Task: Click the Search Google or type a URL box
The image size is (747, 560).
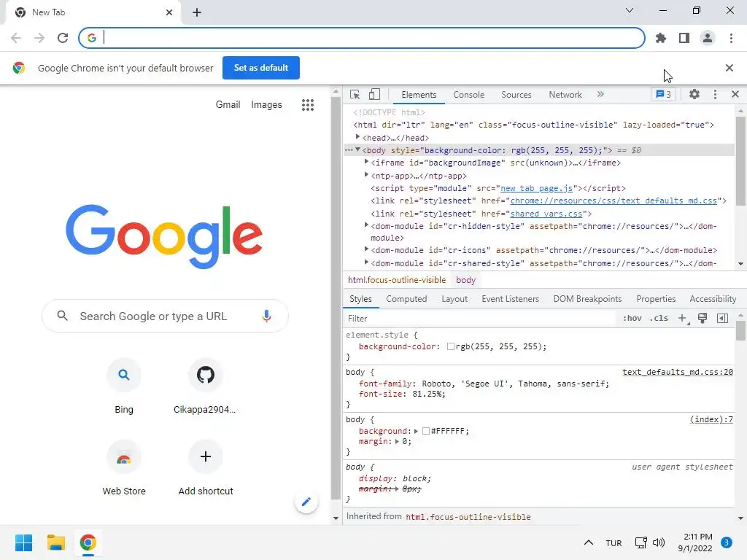Action: pyautogui.click(x=165, y=316)
